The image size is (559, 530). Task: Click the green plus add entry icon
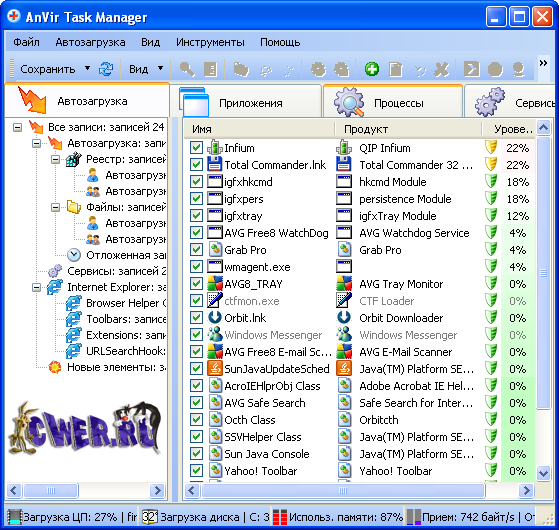tap(372, 69)
